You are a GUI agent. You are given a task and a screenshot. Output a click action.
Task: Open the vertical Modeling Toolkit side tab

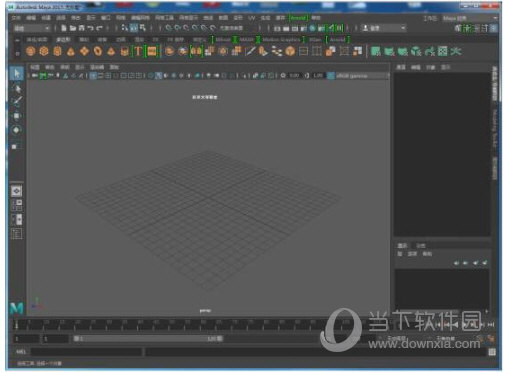[x=495, y=128]
